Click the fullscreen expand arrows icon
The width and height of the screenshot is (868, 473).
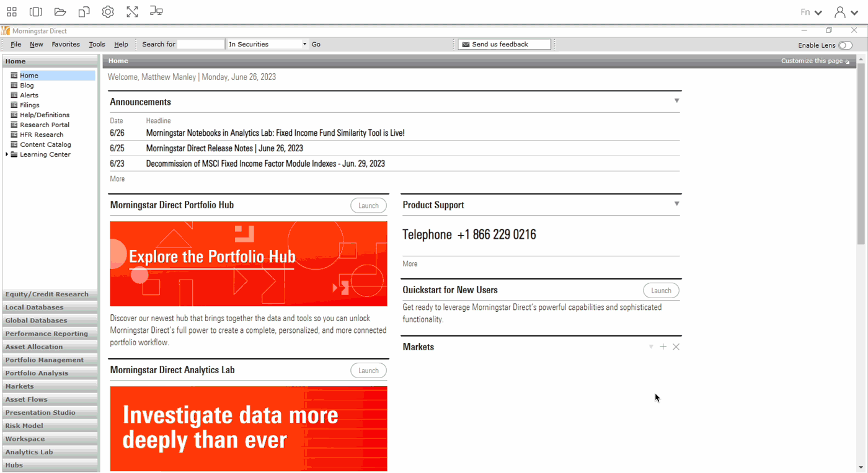132,12
